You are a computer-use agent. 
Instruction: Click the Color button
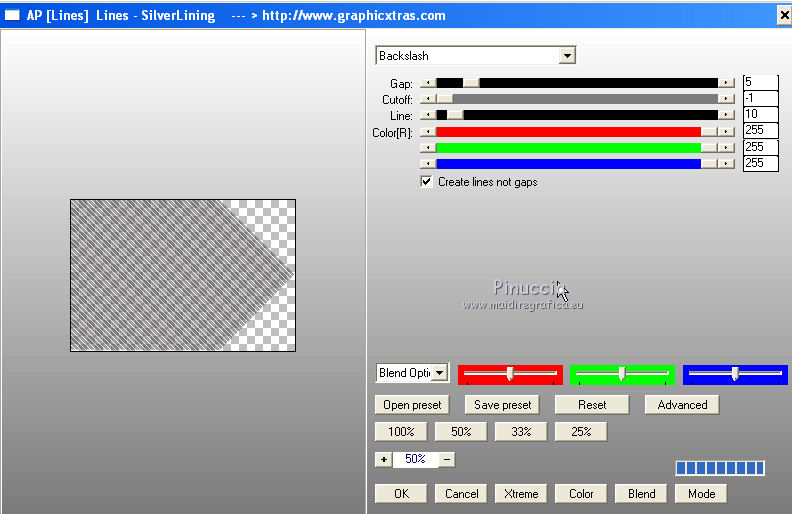click(581, 494)
